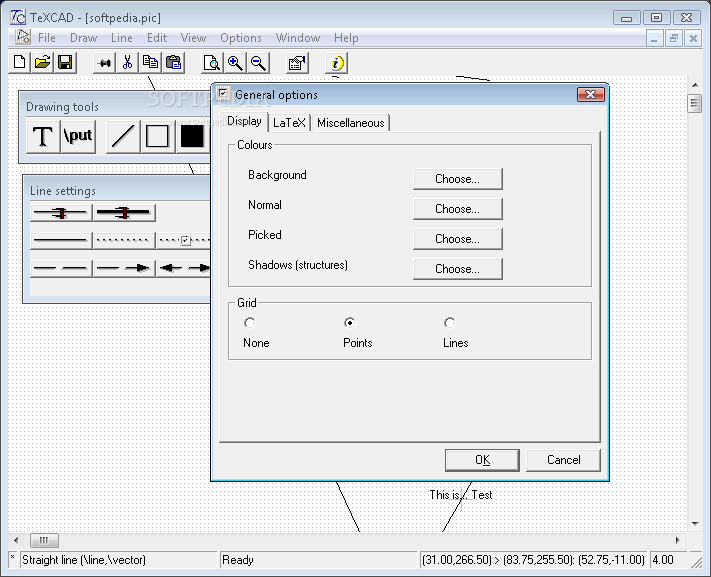Open the Draw menu
711x577 pixels.
tap(83, 38)
